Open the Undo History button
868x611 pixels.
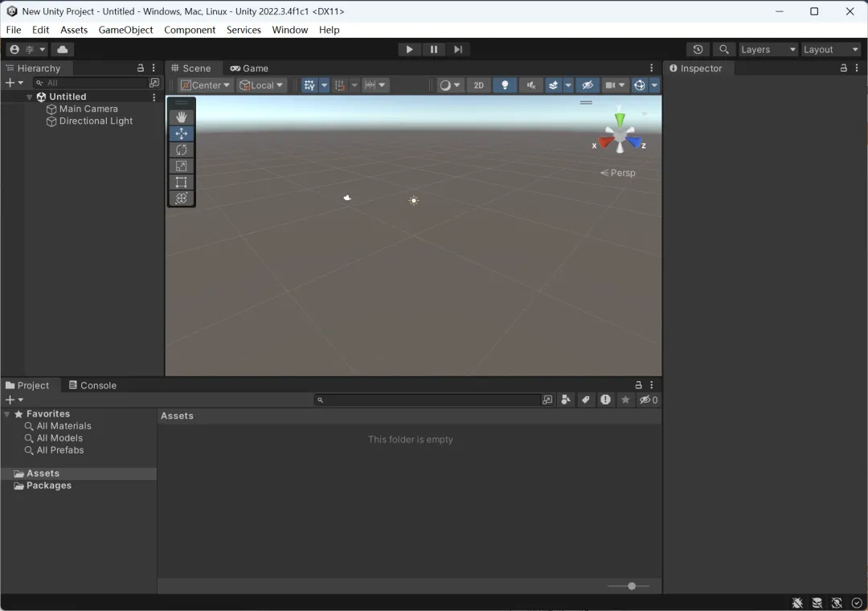698,49
